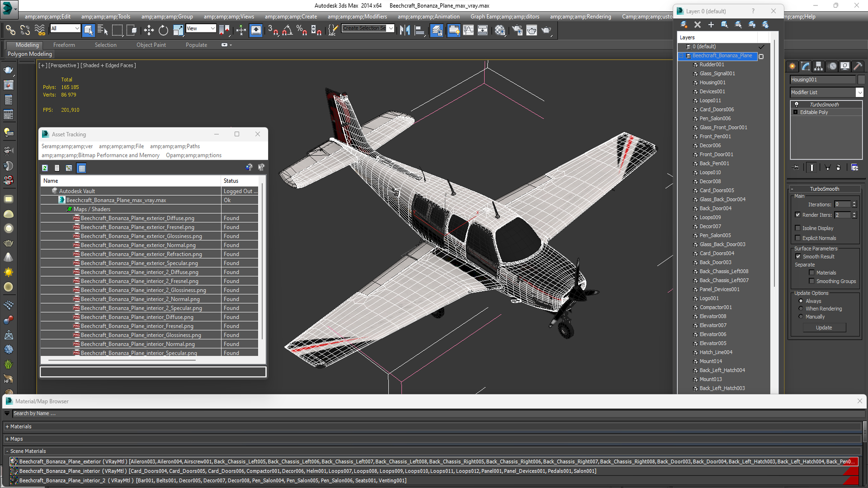Collapse the TurboSmooth rollout header
Viewport: 868px width, 488px height.
824,189
